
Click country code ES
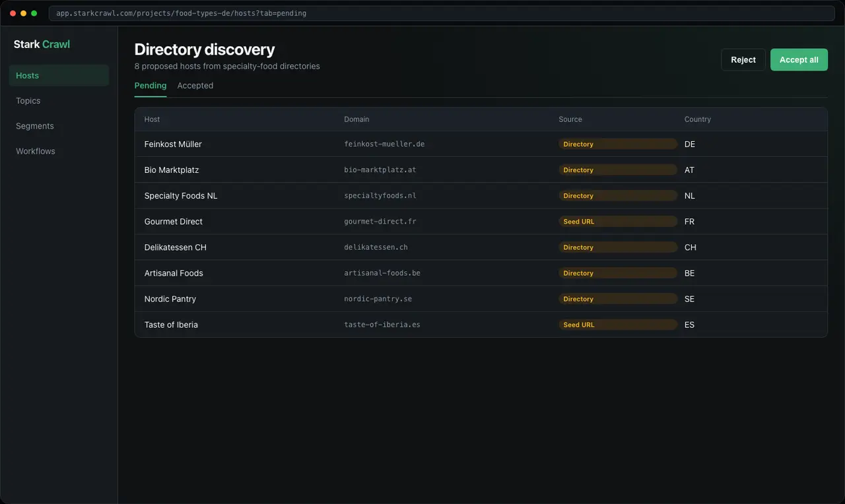[x=689, y=324]
